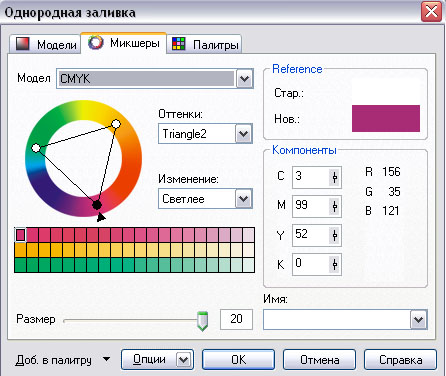Click the white handle on yellow-orange wheel area
The width and height of the screenshot is (446, 376).
116,124
